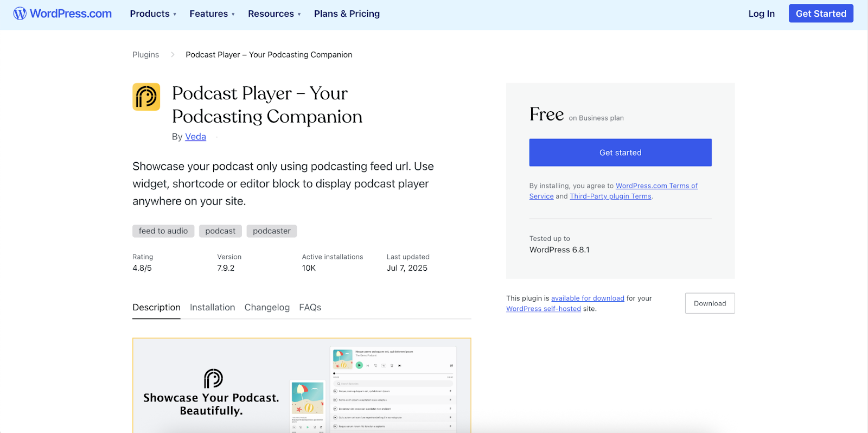The width and height of the screenshot is (868, 433).
Task: Click the yellow Podcast Player plugin icon
Action: click(x=146, y=97)
